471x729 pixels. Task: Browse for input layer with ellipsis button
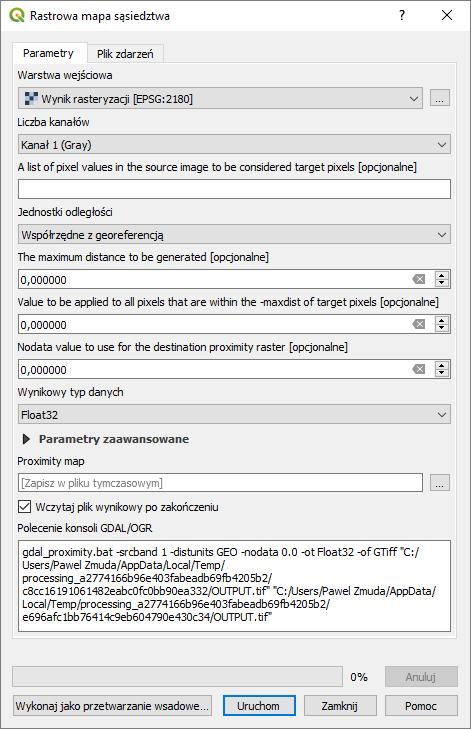coord(439,98)
